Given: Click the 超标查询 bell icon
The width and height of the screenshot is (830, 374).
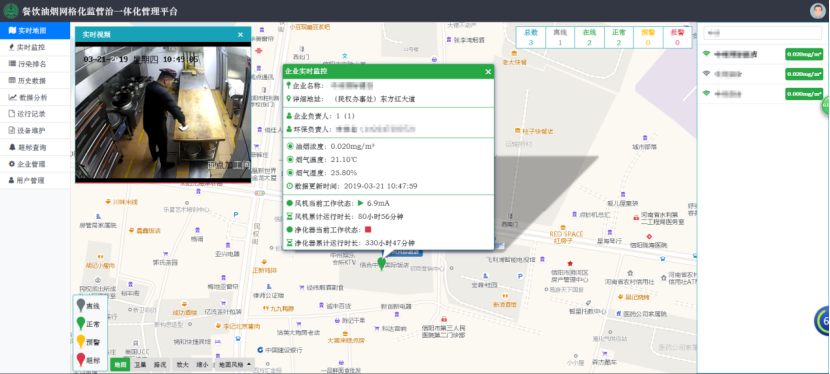Looking at the screenshot, I should click(x=12, y=147).
